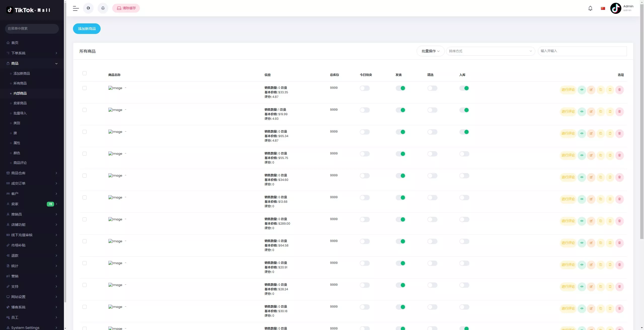Click the green eye view icon in first row
The height and width of the screenshot is (330, 644).
click(582, 90)
